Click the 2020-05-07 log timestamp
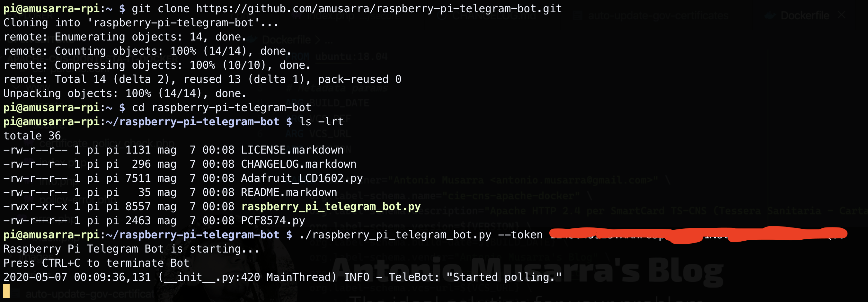The image size is (868, 302). coord(77,277)
